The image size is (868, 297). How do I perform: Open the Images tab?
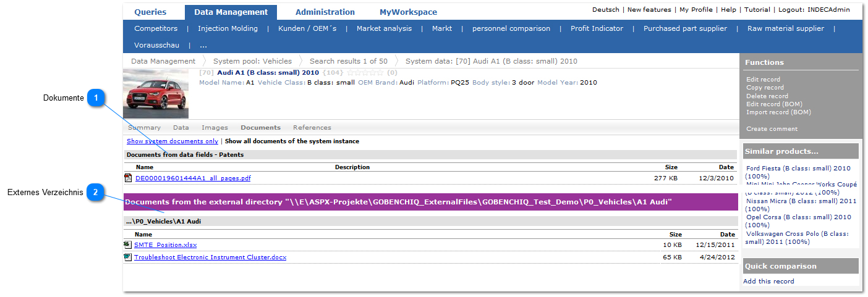coord(215,128)
